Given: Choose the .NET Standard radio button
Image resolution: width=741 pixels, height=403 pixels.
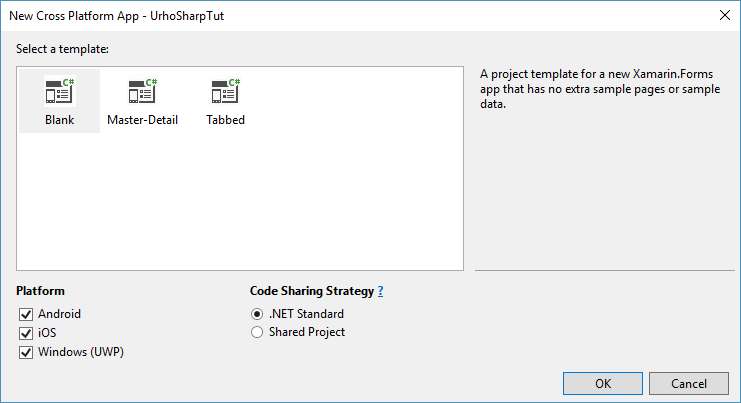Looking at the screenshot, I should (257, 314).
